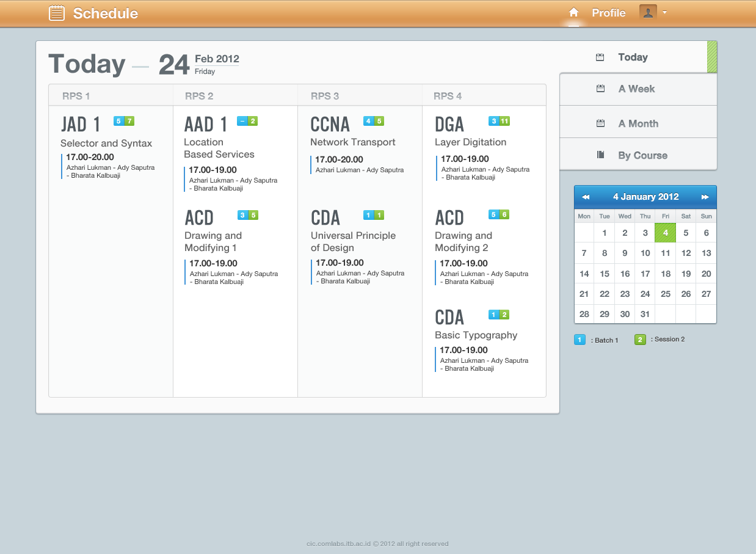Click the RPS 2 column header
Image resolution: width=756 pixels, height=554 pixels.
tap(199, 96)
